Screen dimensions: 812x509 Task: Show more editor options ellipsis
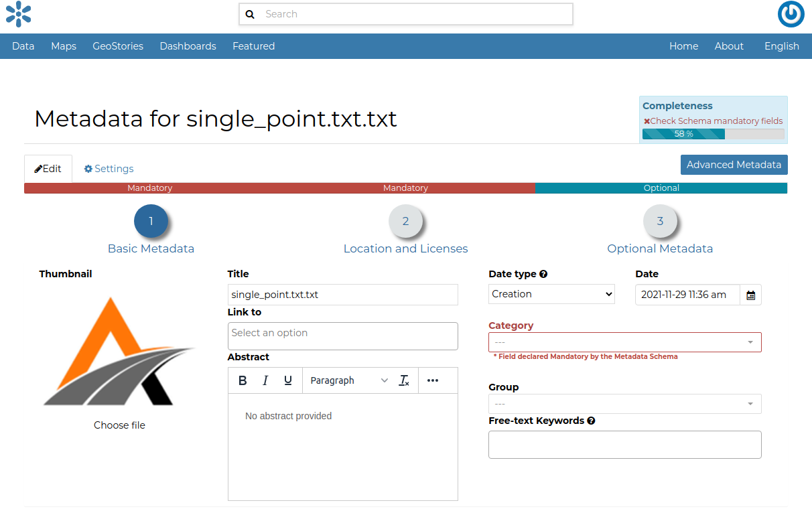tap(433, 380)
